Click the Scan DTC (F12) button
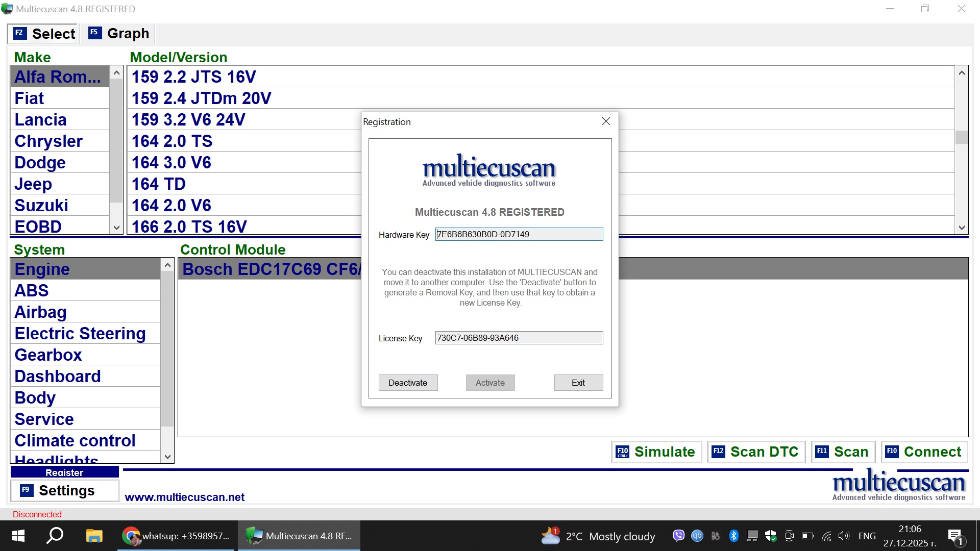The image size is (980, 551). (755, 452)
